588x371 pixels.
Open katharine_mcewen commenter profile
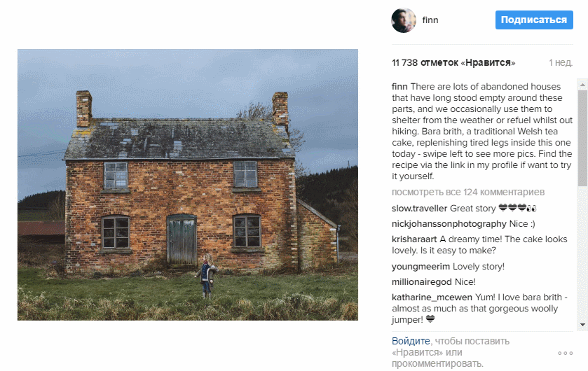pyautogui.click(x=432, y=297)
